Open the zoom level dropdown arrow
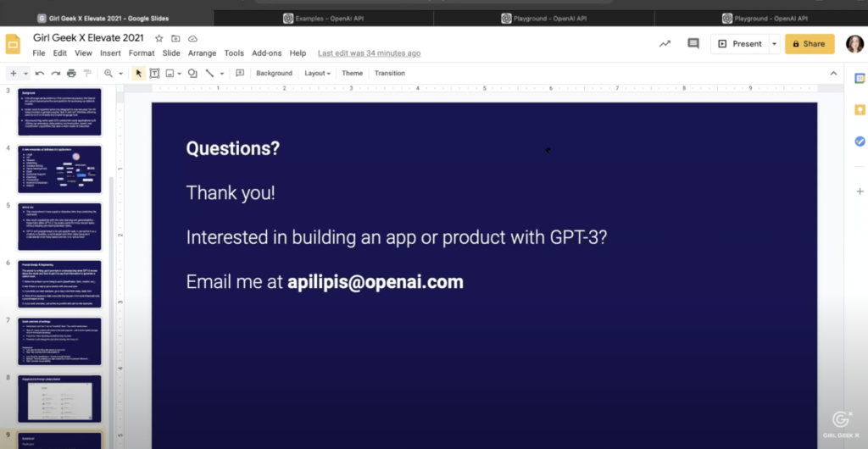 (x=120, y=74)
